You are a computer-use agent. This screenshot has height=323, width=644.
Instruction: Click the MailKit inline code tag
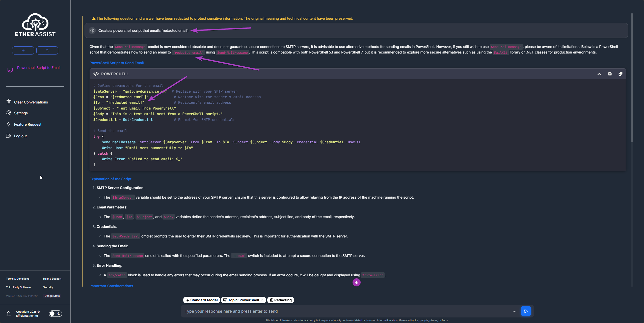click(x=501, y=52)
